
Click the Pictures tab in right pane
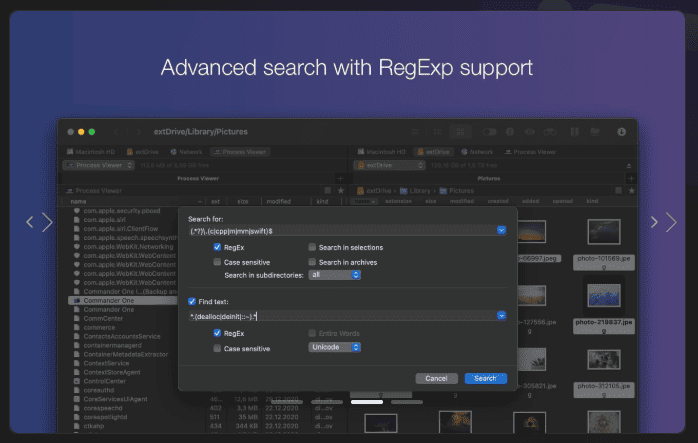pyautogui.click(x=489, y=179)
